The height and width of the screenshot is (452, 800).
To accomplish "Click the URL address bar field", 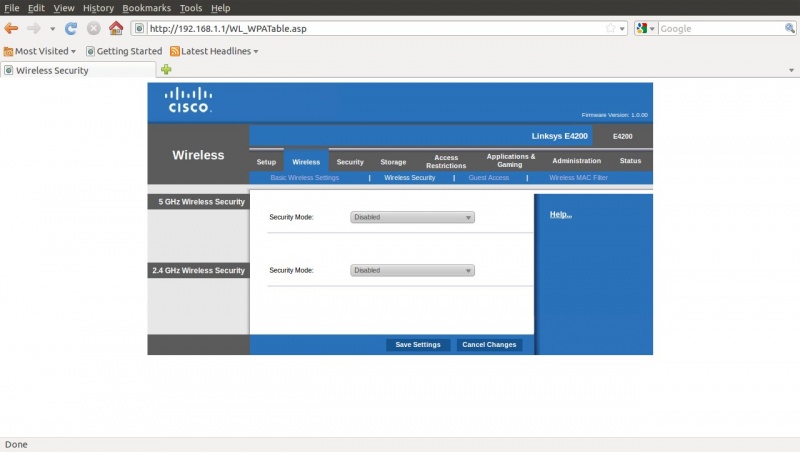I will [370, 29].
